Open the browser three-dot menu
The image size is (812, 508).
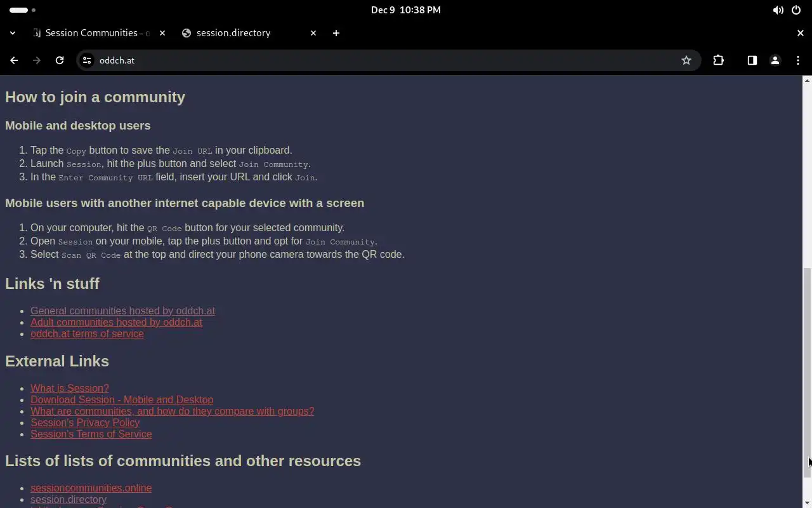[798, 60]
